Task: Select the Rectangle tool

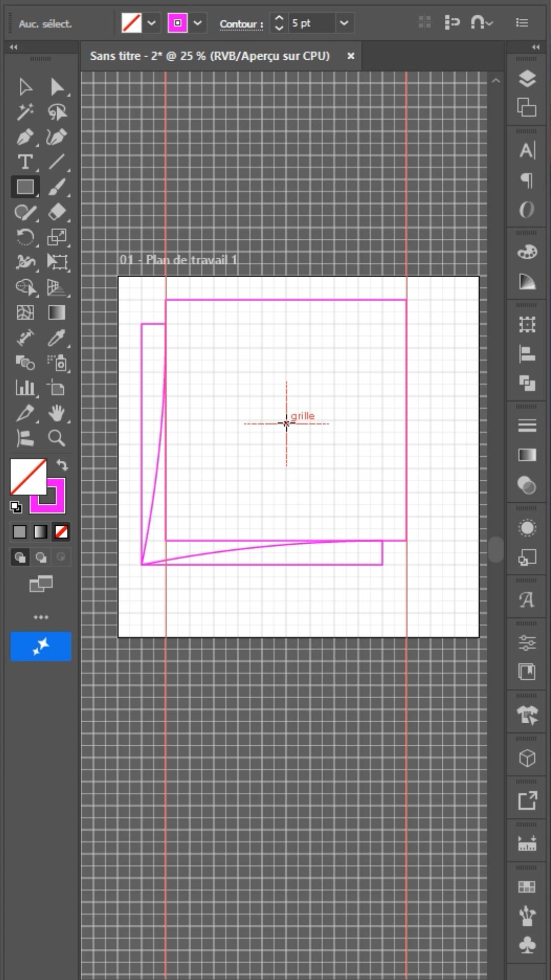Action: pyautogui.click(x=26, y=187)
